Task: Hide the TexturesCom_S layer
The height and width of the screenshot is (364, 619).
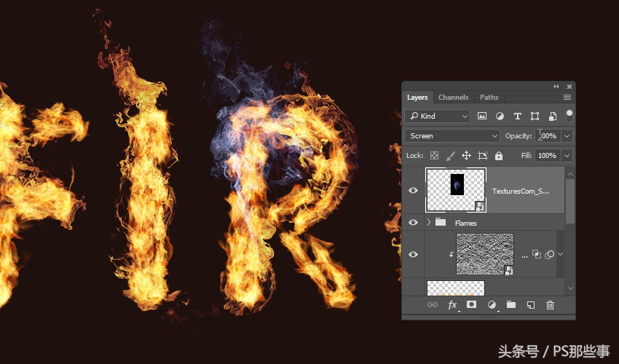Action: pyautogui.click(x=414, y=190)
